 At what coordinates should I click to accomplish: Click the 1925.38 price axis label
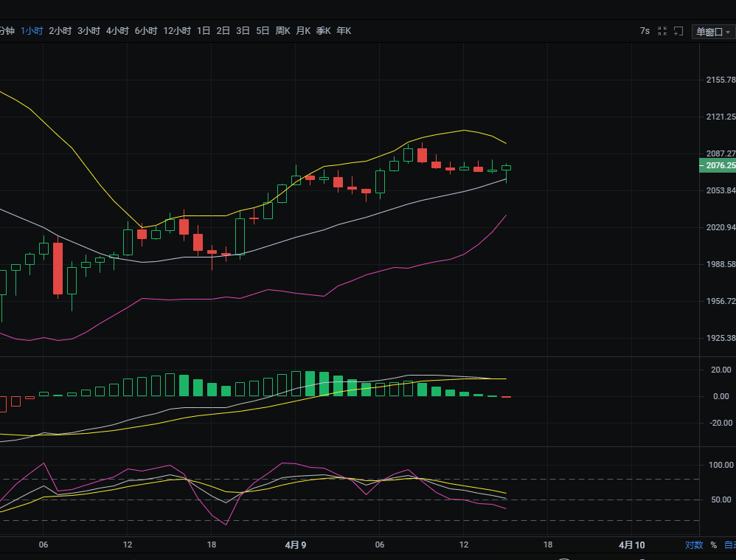tap(721, 338)
